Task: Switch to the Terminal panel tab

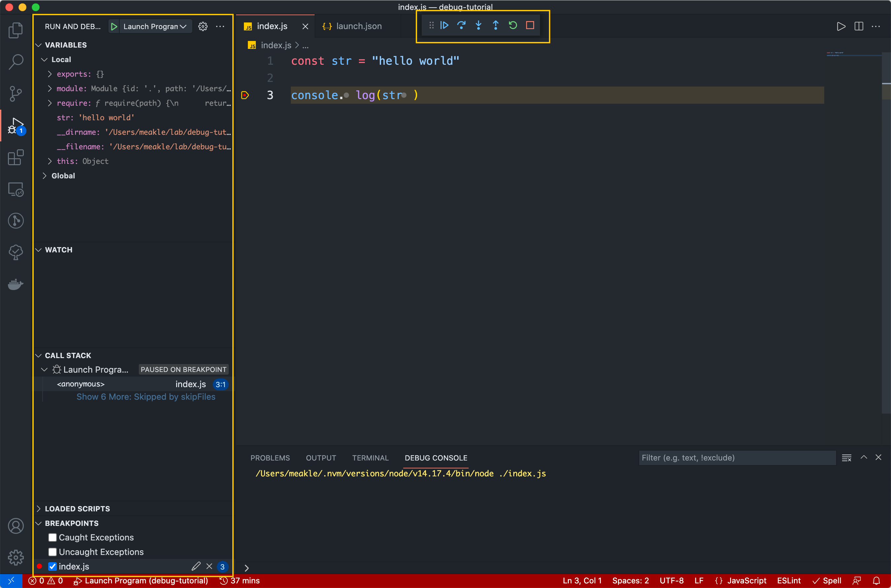Action: tap(370, 458)
